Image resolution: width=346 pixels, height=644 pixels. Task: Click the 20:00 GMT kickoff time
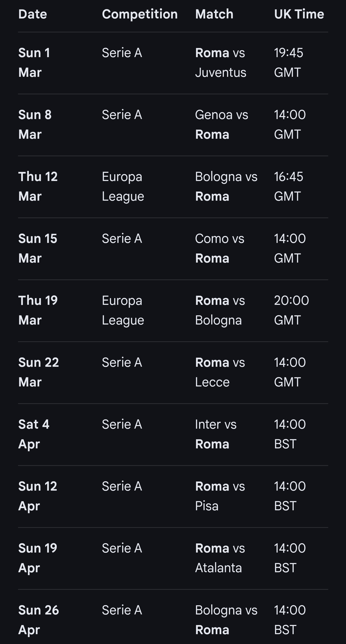click(291, 310)
